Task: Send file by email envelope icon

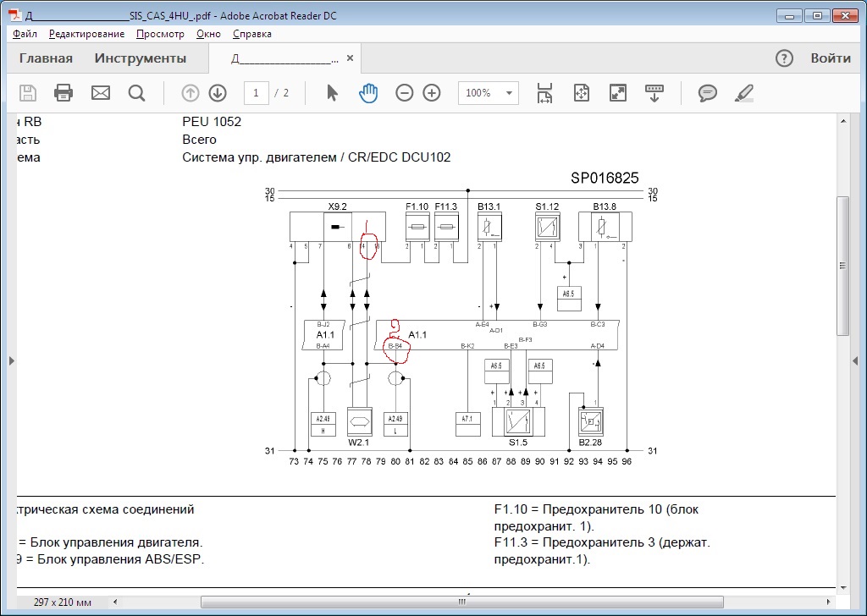Action: (x=101, y=93)
